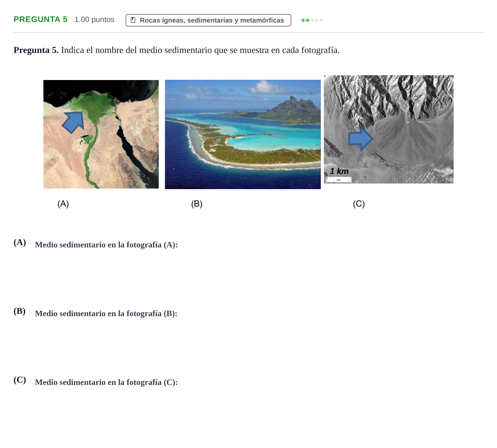Screen dimensions: 497x448
Task: Click 'Medio sedimentario en la fotografía (A):' label
Action: [106, 245]
